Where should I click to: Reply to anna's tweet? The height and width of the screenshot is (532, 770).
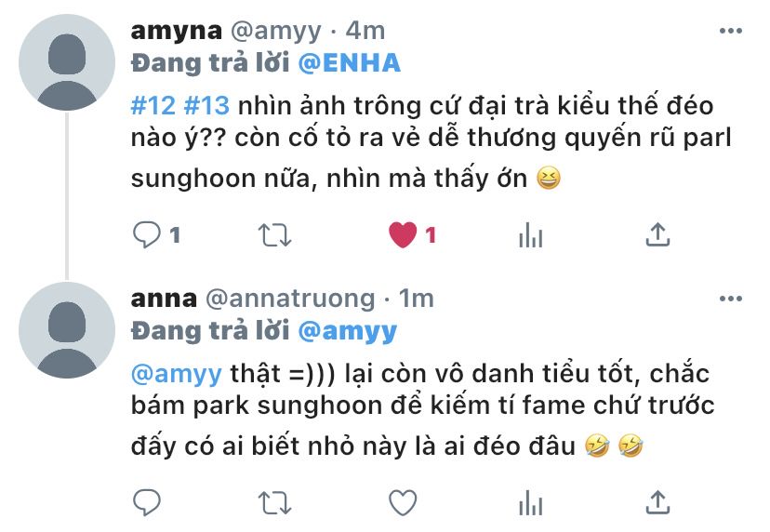[146, 502]
